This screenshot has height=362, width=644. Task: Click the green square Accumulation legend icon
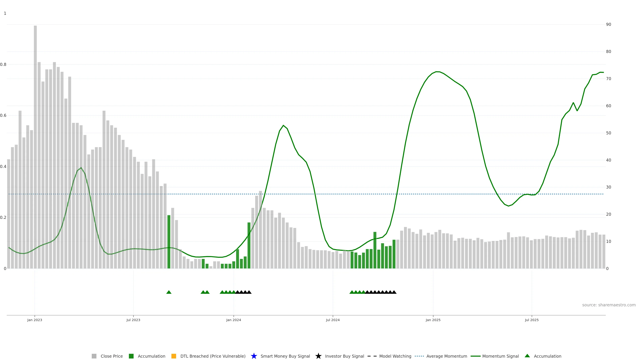131,356
